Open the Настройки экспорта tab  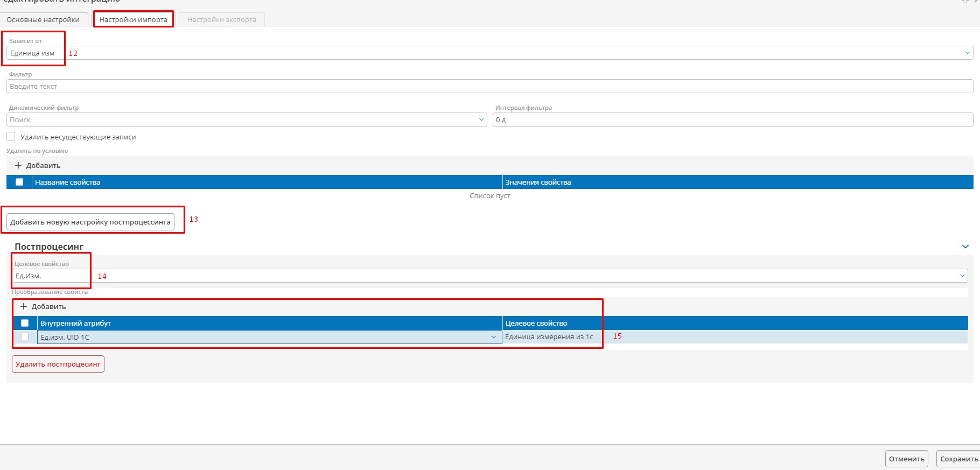tap(222, 20)
